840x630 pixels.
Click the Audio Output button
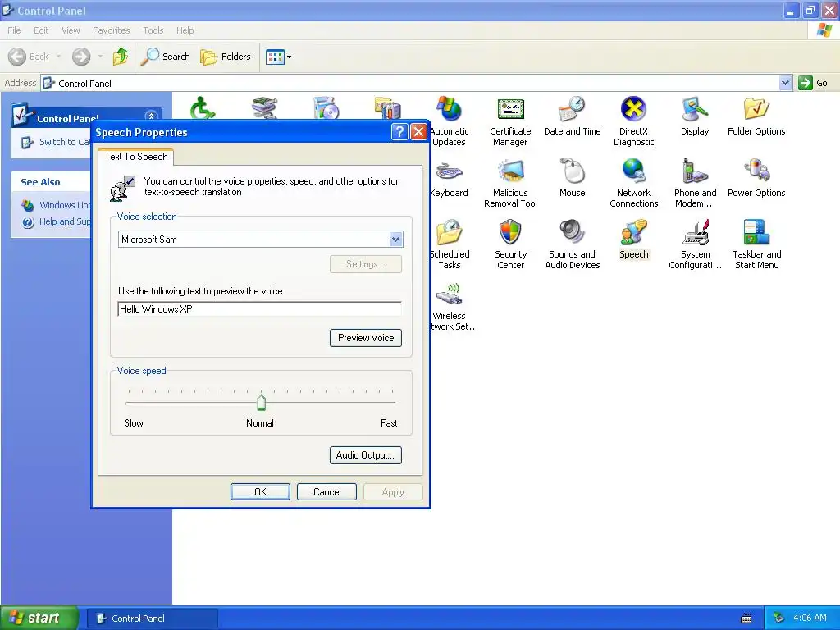(x=365, y=454)
